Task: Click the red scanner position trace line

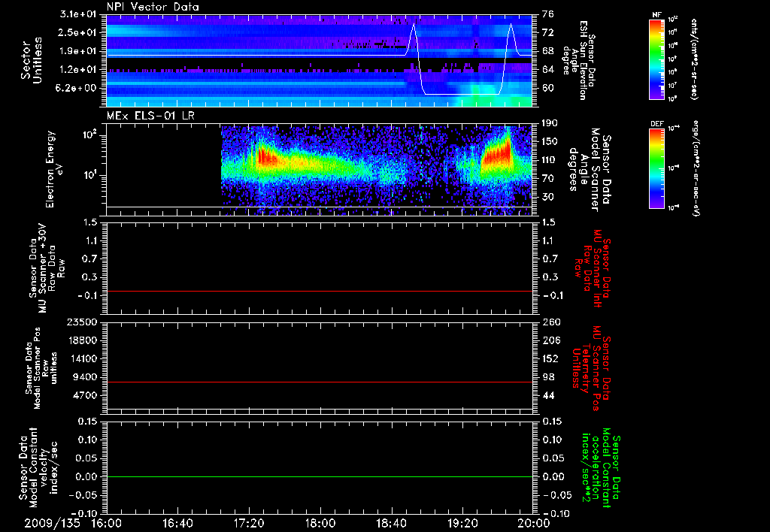Action: [x=320, y=382]
